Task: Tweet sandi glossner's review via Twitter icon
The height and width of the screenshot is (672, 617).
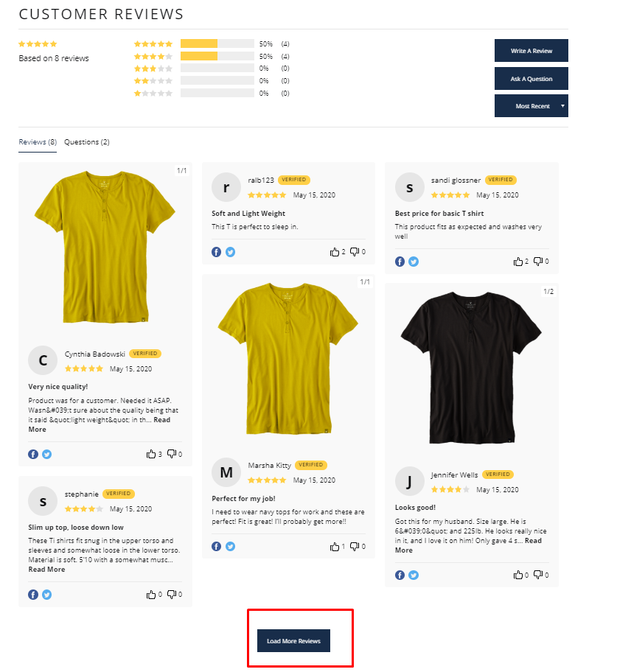Action: click(x=414, y=262)
